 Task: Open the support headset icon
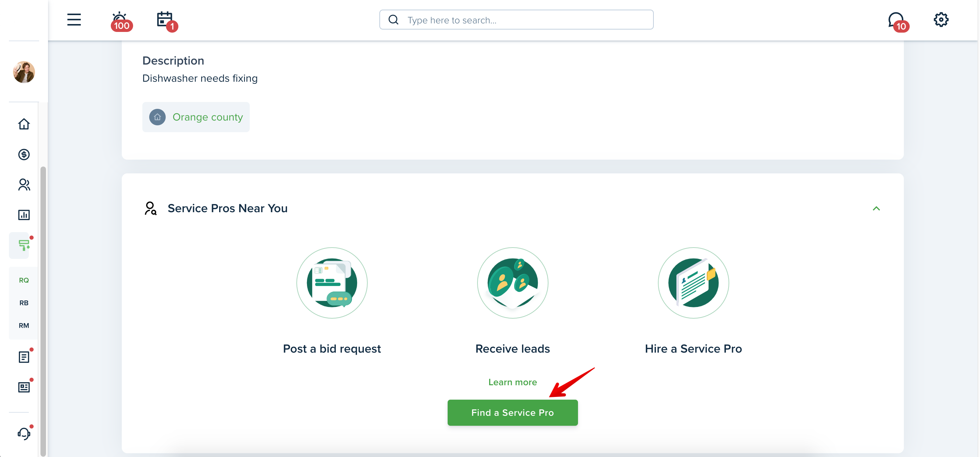click(x=24, y=433)
